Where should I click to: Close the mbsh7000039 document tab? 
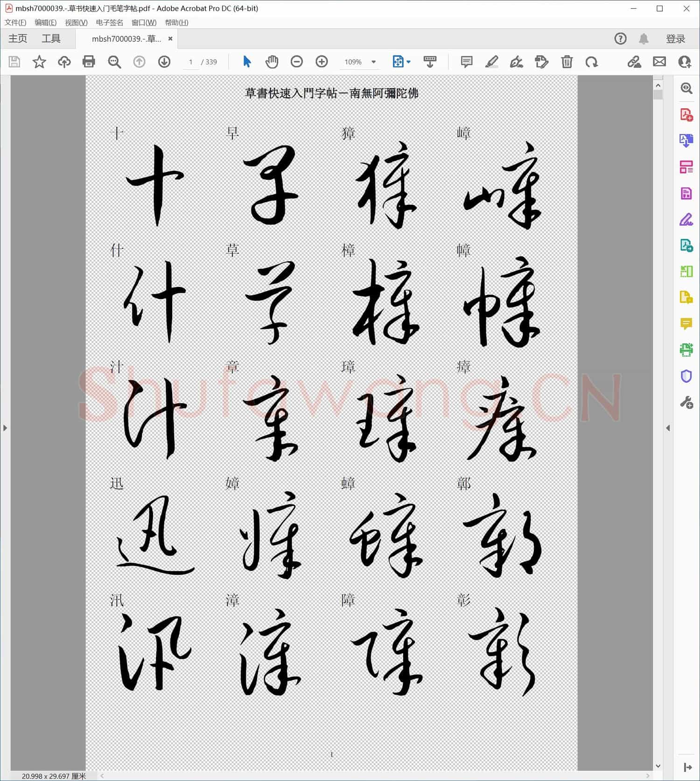click(170, 39)
